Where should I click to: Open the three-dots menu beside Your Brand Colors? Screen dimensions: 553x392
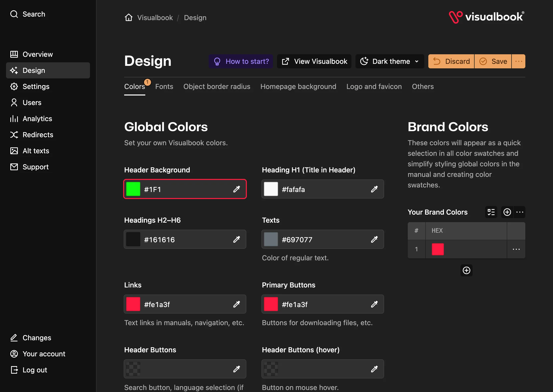pyautogui.click(x=520, y=212)
